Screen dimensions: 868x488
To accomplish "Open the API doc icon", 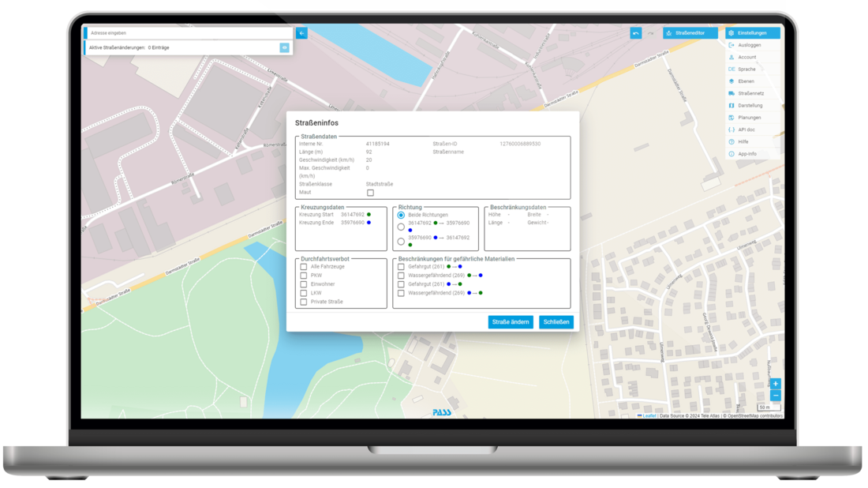I will point(732,130).
